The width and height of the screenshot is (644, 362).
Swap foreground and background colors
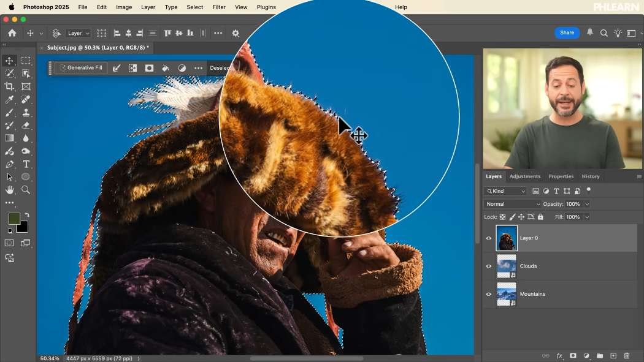coord(27,214)
